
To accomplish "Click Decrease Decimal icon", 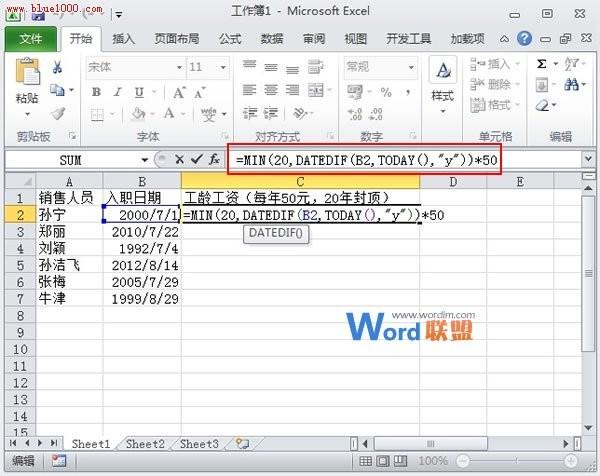I will 375,114.
